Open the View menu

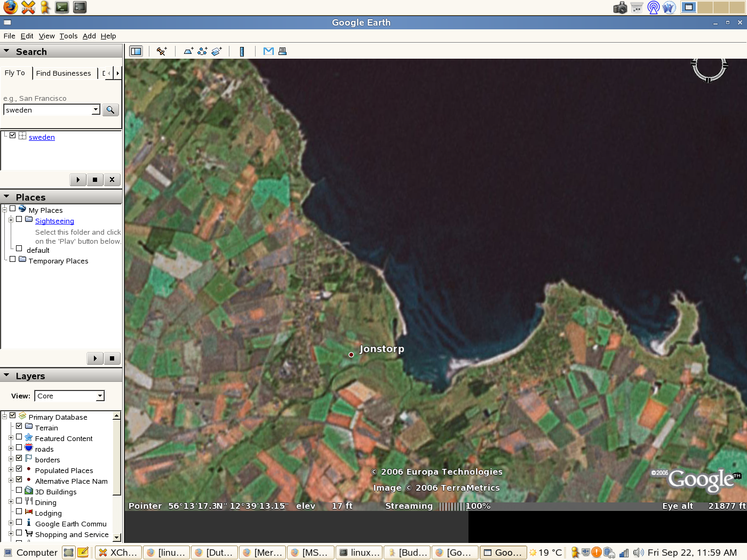(x=47, y=36)
